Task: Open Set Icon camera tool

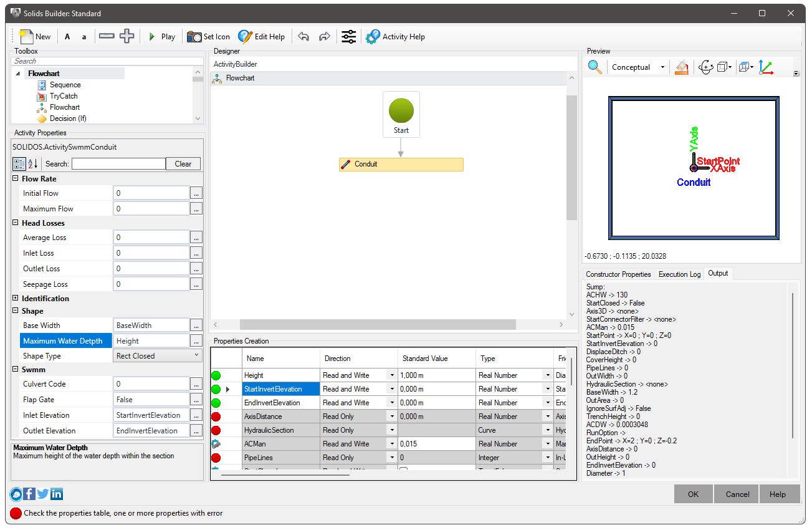Action: 208,37
